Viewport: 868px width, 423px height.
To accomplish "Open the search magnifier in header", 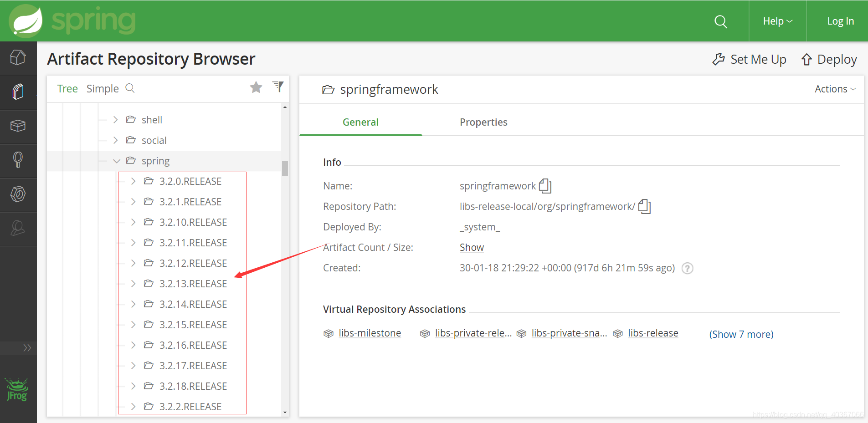I will click(x=721, y=21).
